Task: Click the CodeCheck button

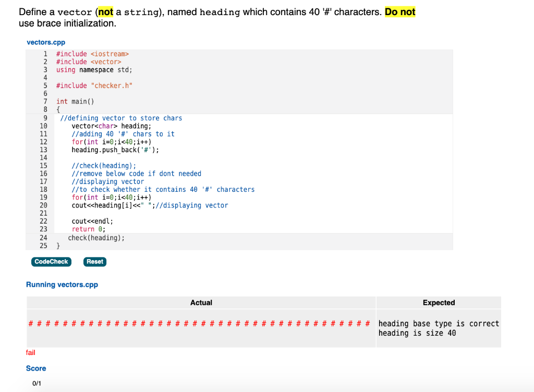Action: pos(51,262)
